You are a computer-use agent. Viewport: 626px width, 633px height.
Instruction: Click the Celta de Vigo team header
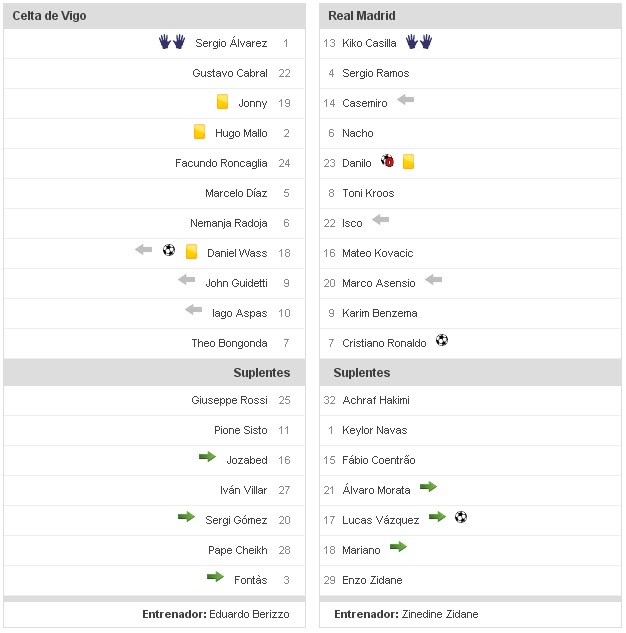tap(49, 16)
